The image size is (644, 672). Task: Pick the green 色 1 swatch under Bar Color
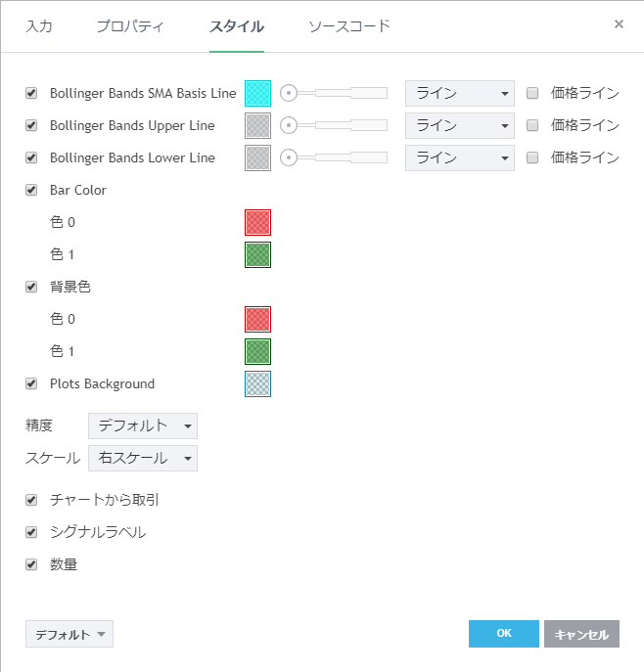coord(257,254)
